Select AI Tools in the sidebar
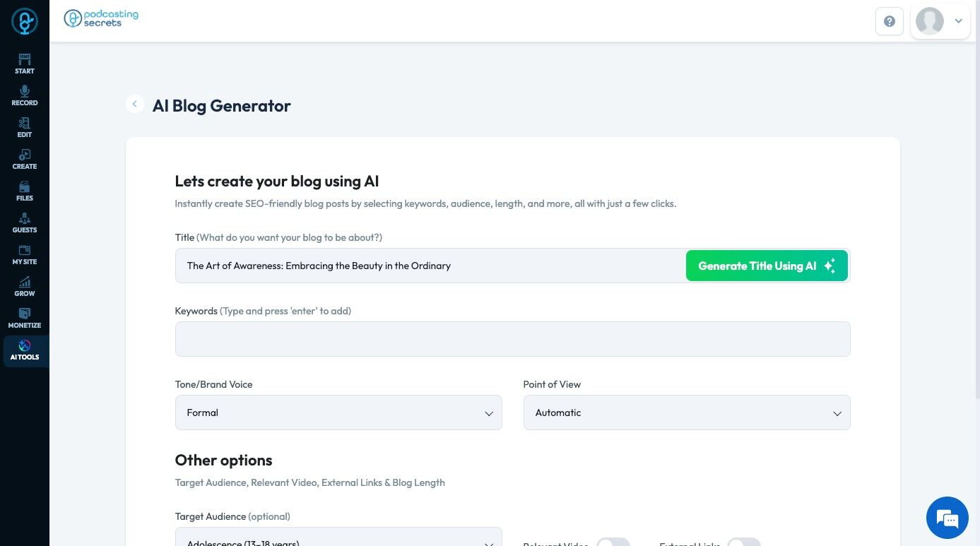This screenshot has height=546, width=980. [x=25, y=350]
